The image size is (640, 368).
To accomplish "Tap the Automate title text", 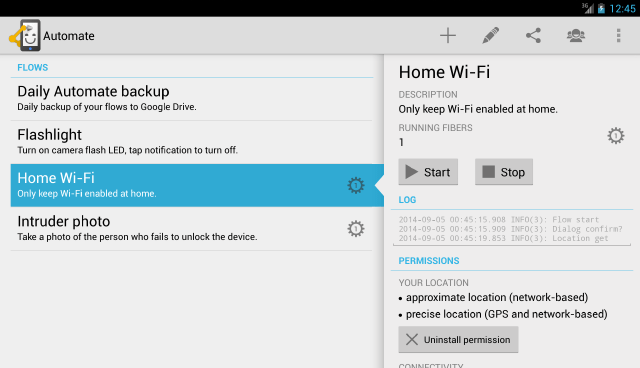I will tap(69, 36).
